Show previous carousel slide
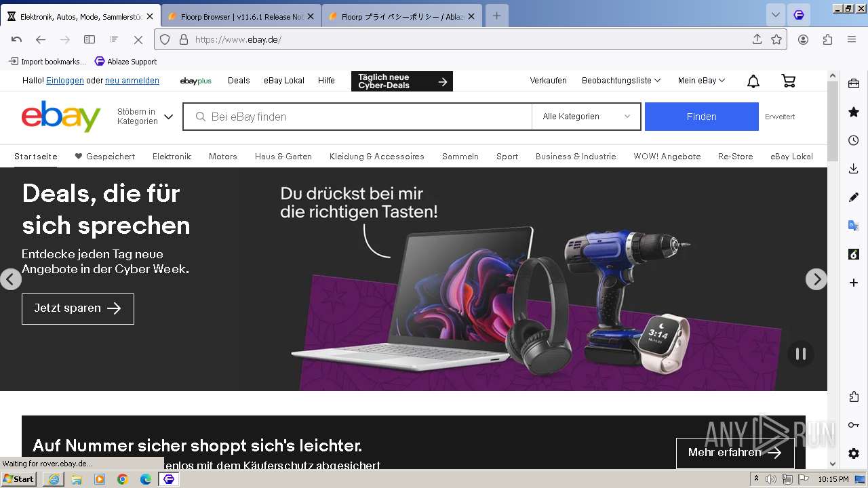The height and width of the screenshot is (488, 868). (10, 279)
